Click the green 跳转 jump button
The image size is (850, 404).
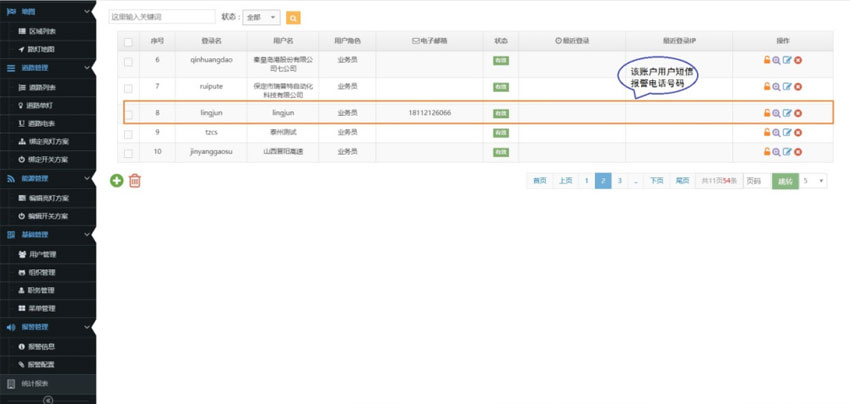pos(785,181)
